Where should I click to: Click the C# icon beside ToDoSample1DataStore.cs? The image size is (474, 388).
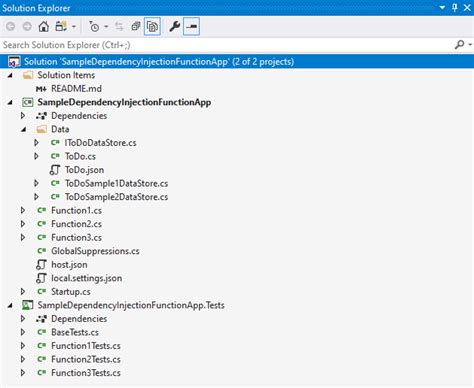55,183
